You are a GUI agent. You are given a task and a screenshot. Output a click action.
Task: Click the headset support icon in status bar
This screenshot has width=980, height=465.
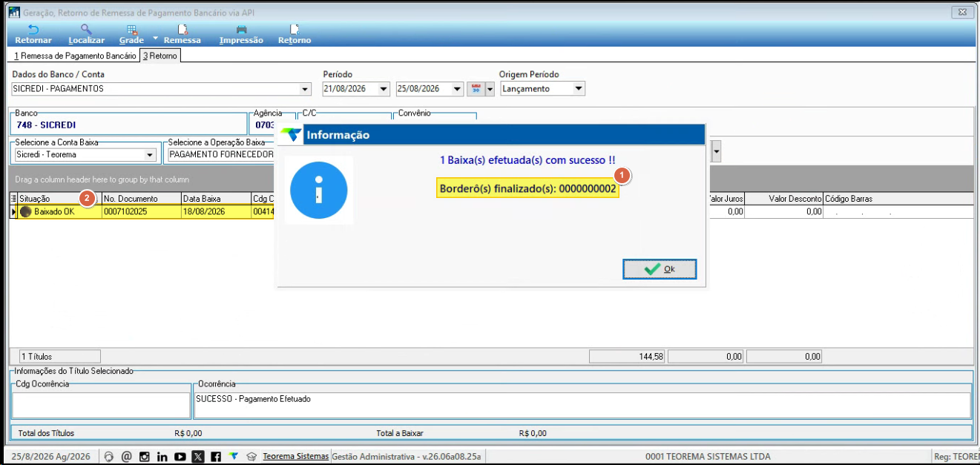(109, 457)
